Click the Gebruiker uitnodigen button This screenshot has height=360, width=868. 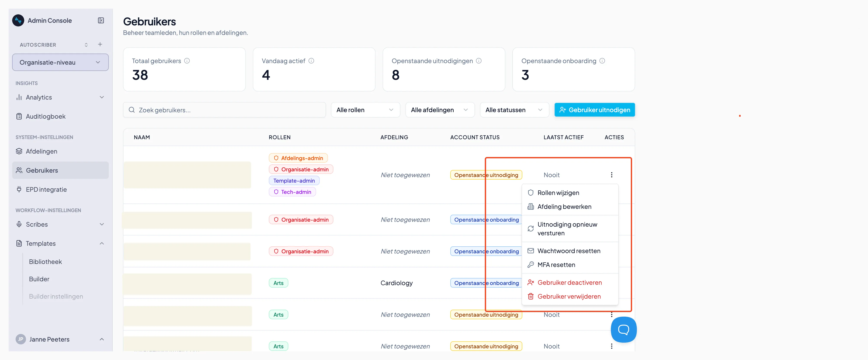pos(594,110)
